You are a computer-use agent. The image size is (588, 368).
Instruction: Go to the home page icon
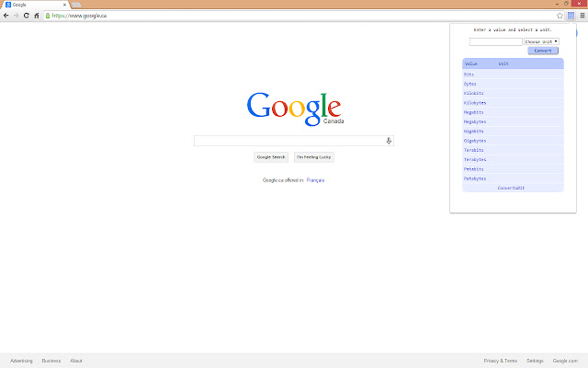click(x=37, y=16)
